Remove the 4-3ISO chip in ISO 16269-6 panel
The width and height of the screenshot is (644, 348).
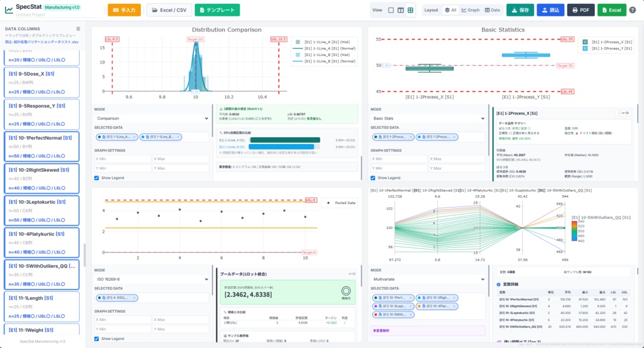[134, 298]
